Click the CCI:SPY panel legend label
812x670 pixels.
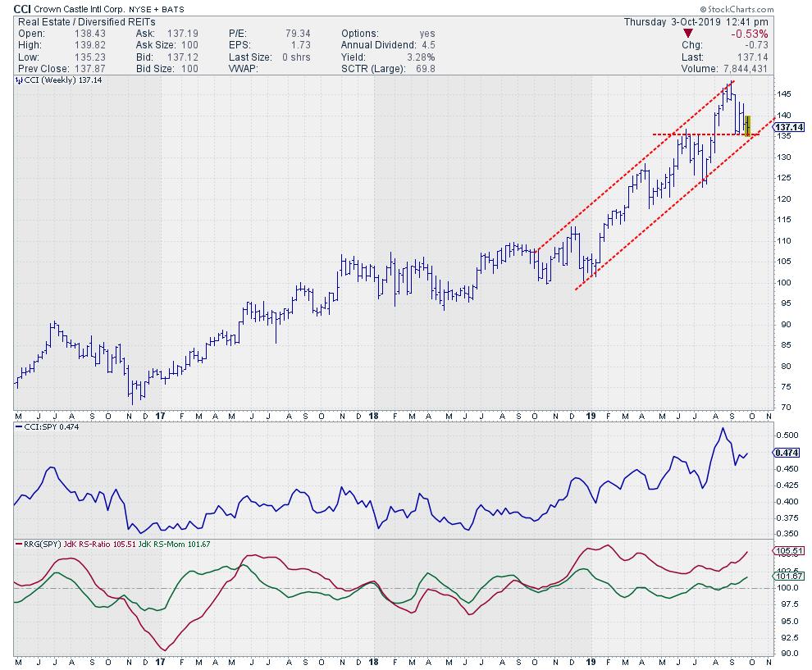[44, 426]
